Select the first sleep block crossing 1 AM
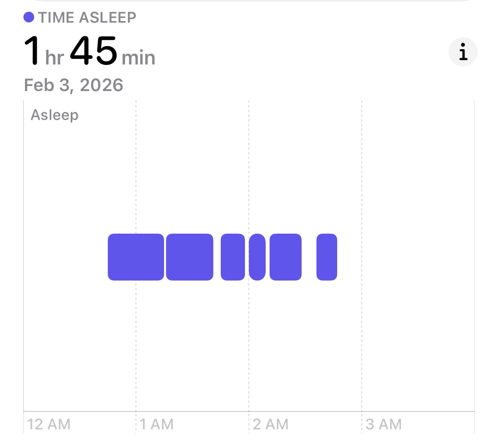Image resolution: width=504 pixels, height=447 pixels. pyautogui.click(x=136, y=257)
